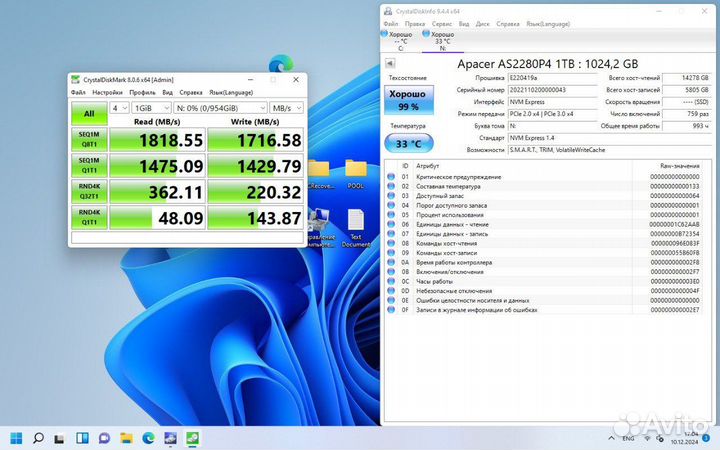The image size is (720, 450).
Task: Click the status orb for Часы работы
Action: click(391, 281)
